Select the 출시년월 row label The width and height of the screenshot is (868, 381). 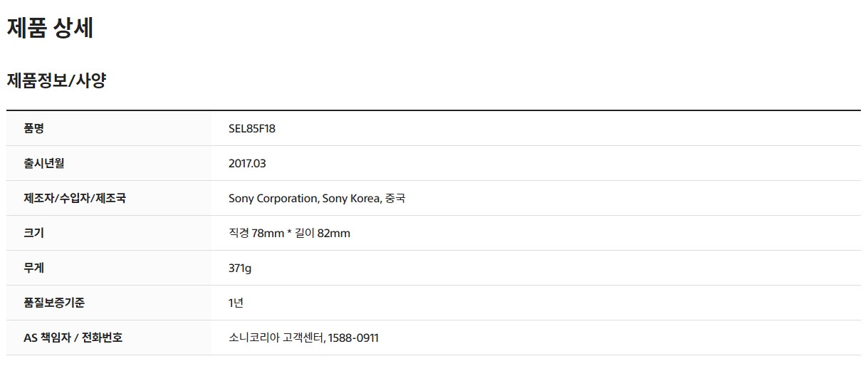click(44, 163)
